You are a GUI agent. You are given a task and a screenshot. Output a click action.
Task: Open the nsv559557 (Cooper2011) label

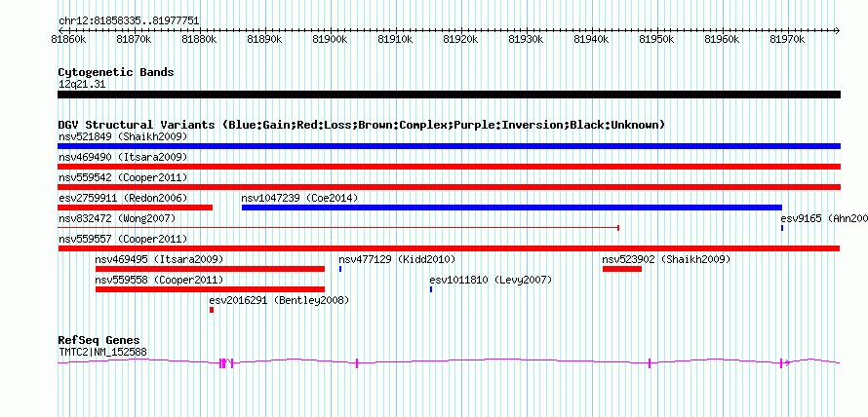click(123, 239)
